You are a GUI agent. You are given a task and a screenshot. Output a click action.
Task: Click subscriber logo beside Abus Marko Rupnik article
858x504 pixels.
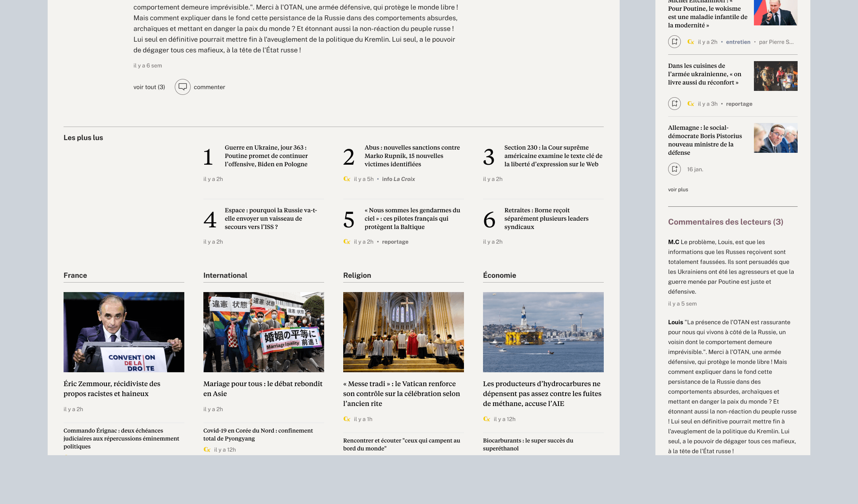(347, 179)
